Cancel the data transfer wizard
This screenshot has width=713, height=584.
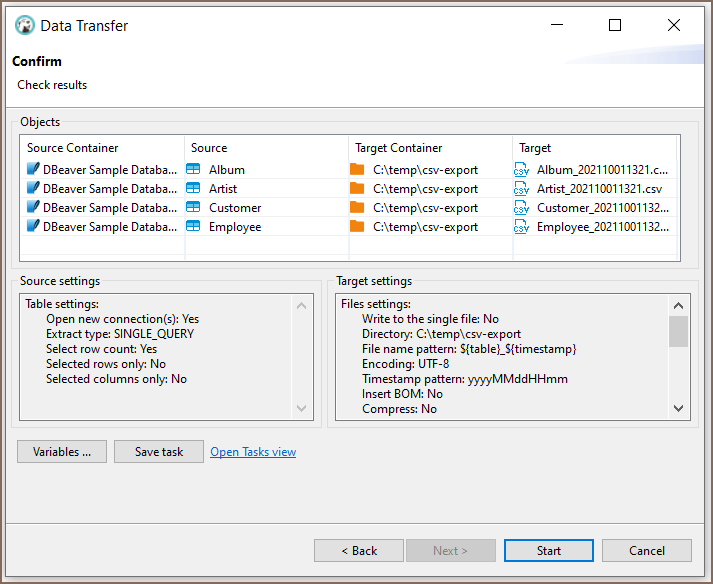pyautogui.click(x=647, y=551)
